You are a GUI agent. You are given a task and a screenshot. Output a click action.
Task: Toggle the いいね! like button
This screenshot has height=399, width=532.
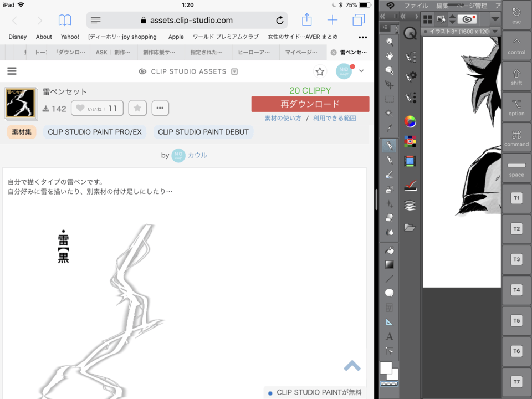[97, 109]
